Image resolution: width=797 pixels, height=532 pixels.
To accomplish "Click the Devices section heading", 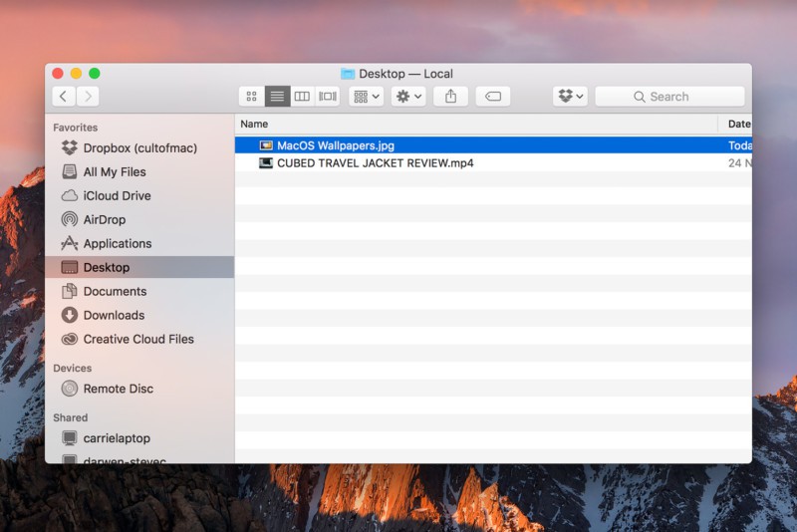I will [x=73, y=368].
